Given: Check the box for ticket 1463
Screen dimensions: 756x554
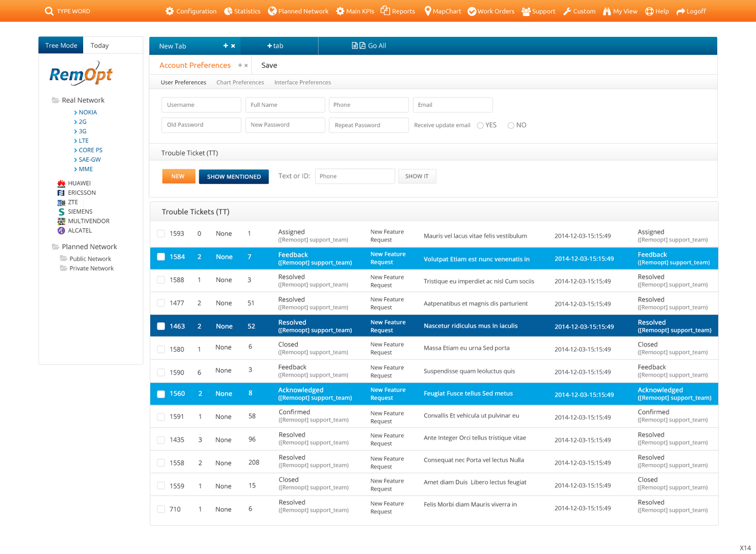Looking at the screenshot, I should point(161,326).
